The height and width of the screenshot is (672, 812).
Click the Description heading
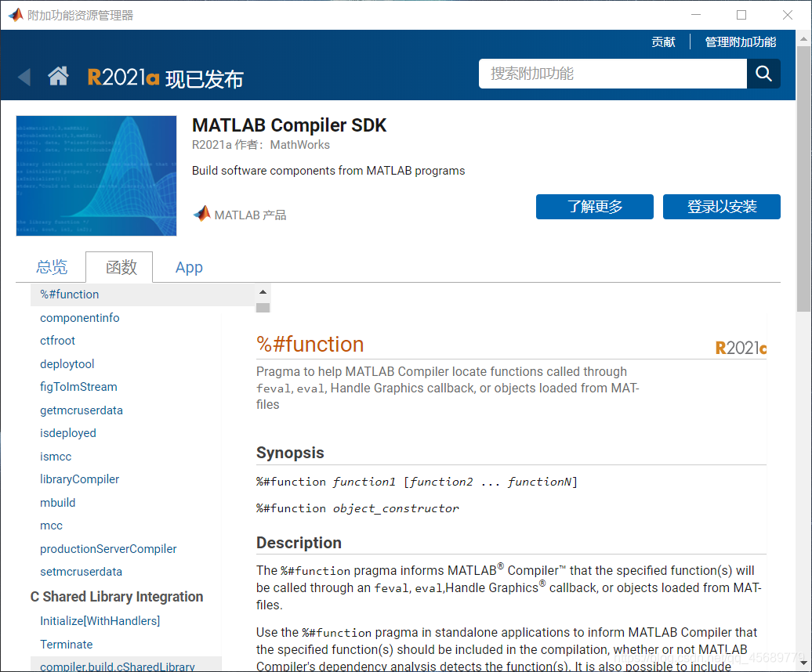pyautogui.click(x=299, y=543)
